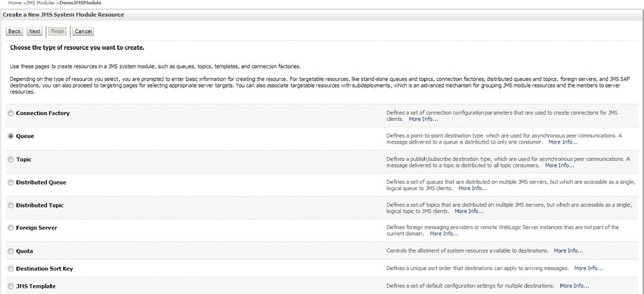
Task: Select the Connection Factory radio button
Action: click(11, 113)
